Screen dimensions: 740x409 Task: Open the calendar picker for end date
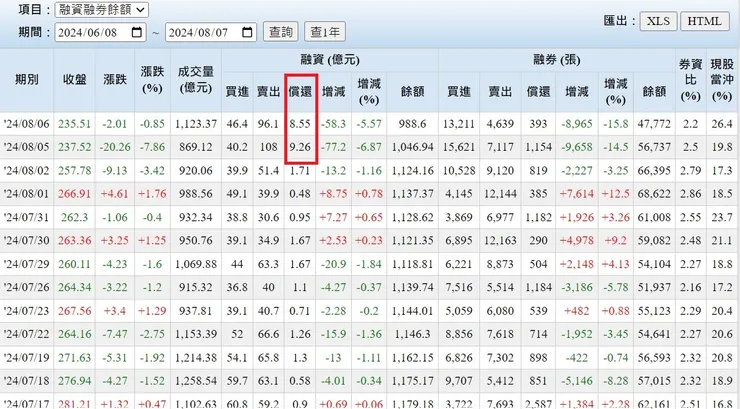(247, 32)
